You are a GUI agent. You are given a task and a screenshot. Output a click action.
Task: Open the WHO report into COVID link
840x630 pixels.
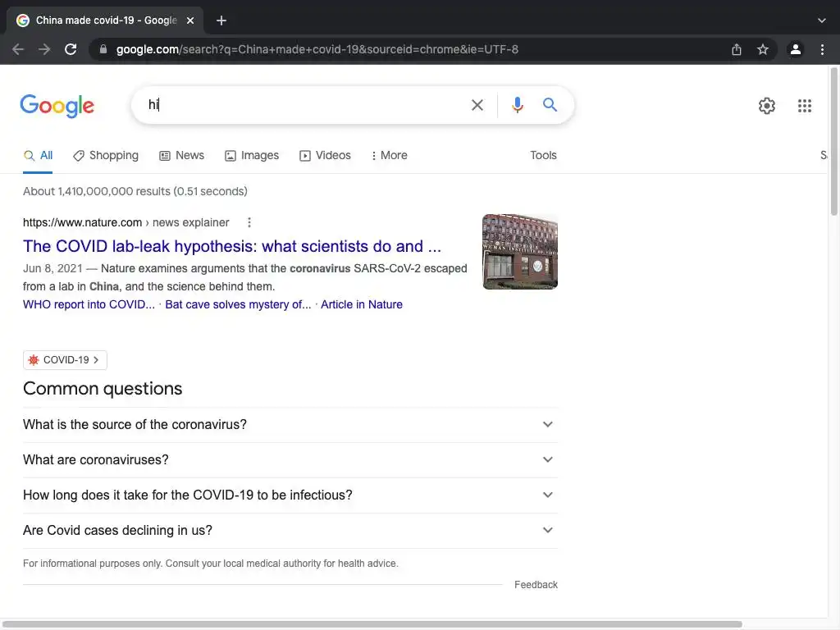click(89, 304)
